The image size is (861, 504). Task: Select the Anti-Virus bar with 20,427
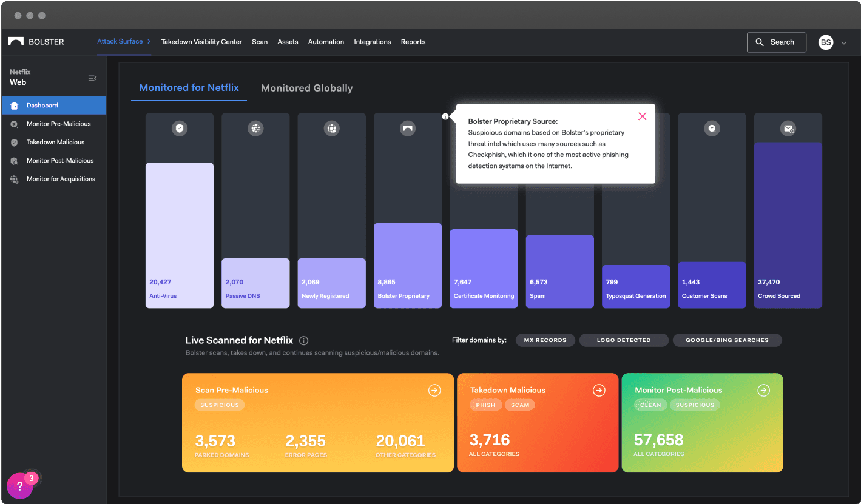[x=180, y=235]
